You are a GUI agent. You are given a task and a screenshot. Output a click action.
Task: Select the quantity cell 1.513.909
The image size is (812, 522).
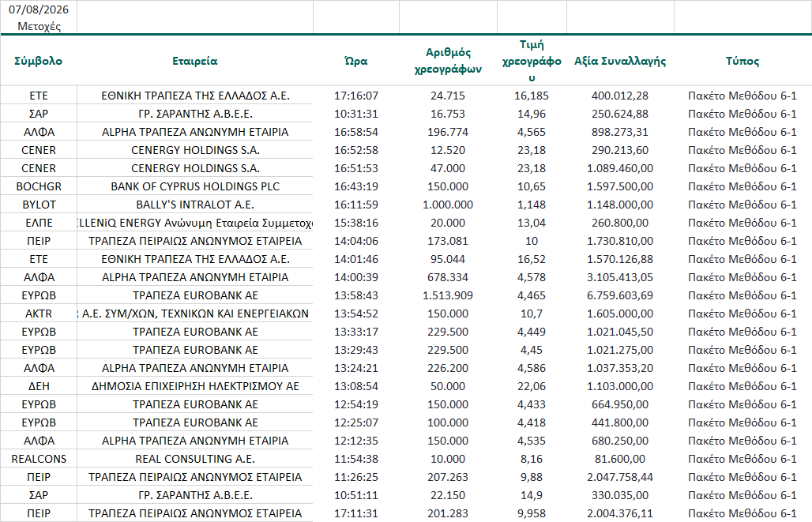tap(448, 295)
